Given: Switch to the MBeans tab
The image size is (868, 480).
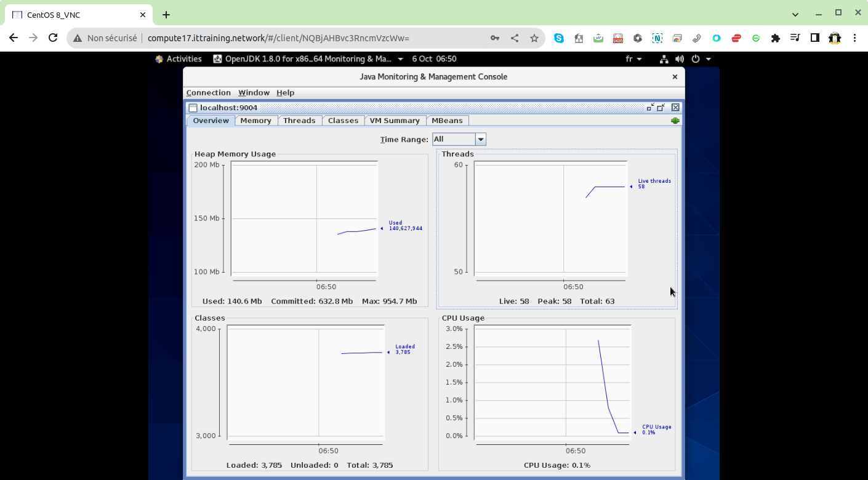Looking at the screenshot, I should (447, 121).
